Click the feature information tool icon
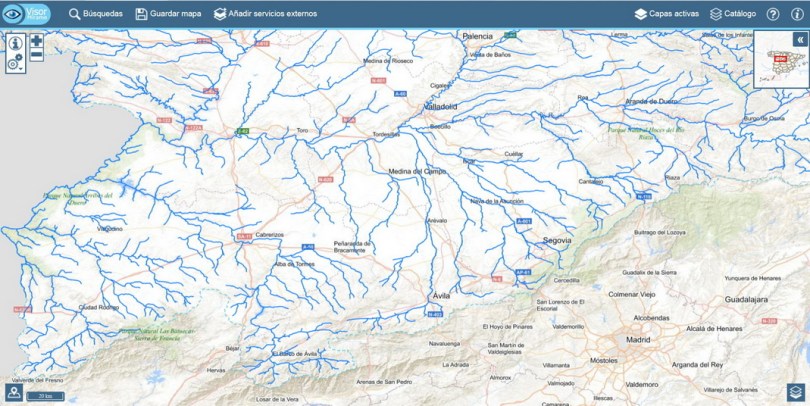Image resolution: width=810 pixels, height=406 pixels. [15, 43]
